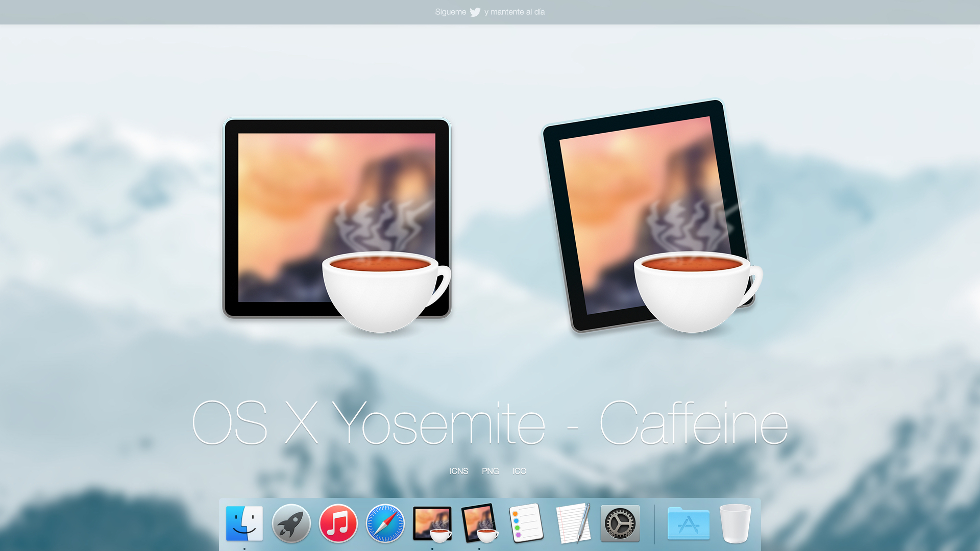Open iTunes music icon in dock

click(x=338, y=523)
